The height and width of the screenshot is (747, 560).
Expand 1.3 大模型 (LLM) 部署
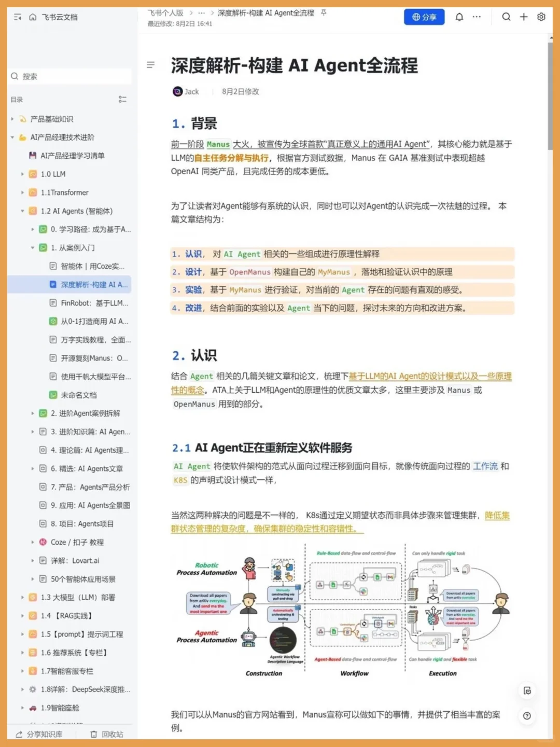point(22,598)
